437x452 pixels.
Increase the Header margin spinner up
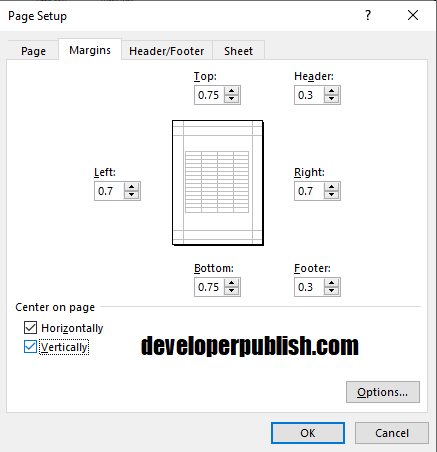(x=331, y=91)
